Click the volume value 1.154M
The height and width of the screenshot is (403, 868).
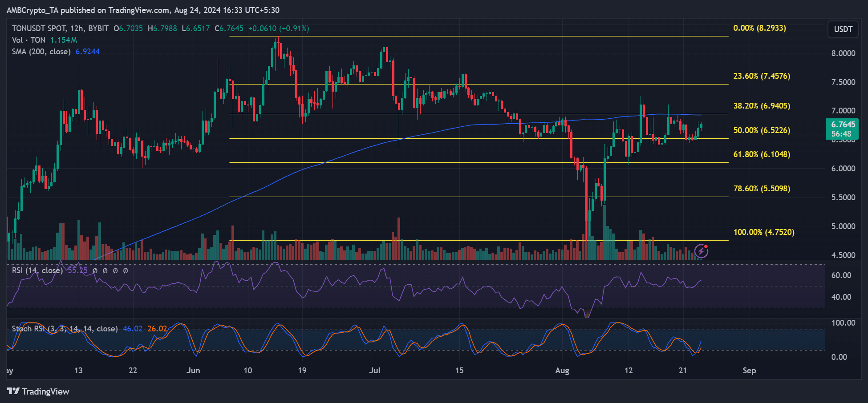pos(63,40)
